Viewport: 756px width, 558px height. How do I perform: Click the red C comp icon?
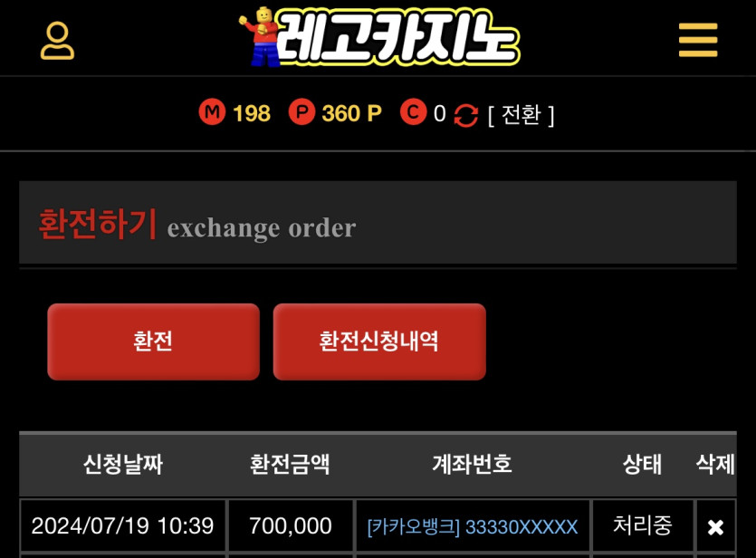[x=413, y=112]
